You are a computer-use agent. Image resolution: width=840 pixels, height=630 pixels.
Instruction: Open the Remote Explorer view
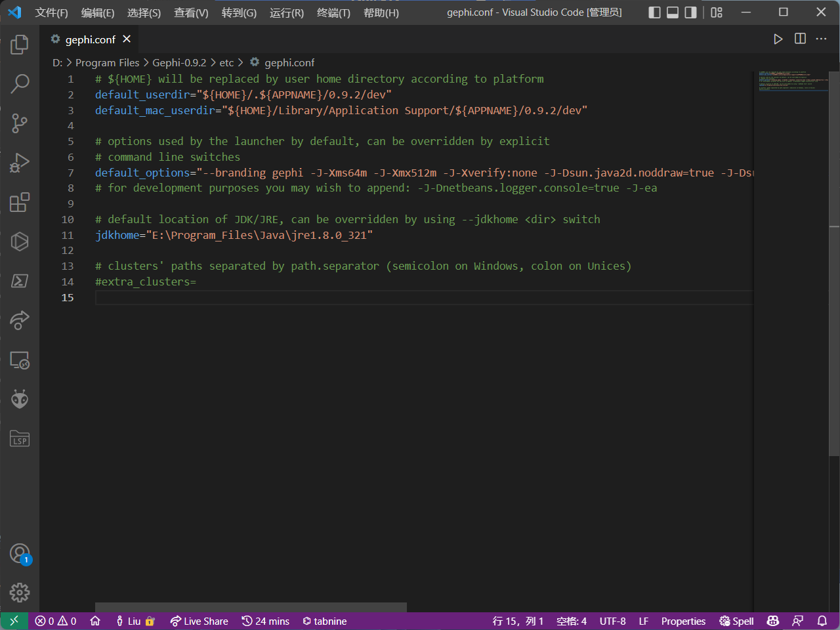(x=20, y=360)
